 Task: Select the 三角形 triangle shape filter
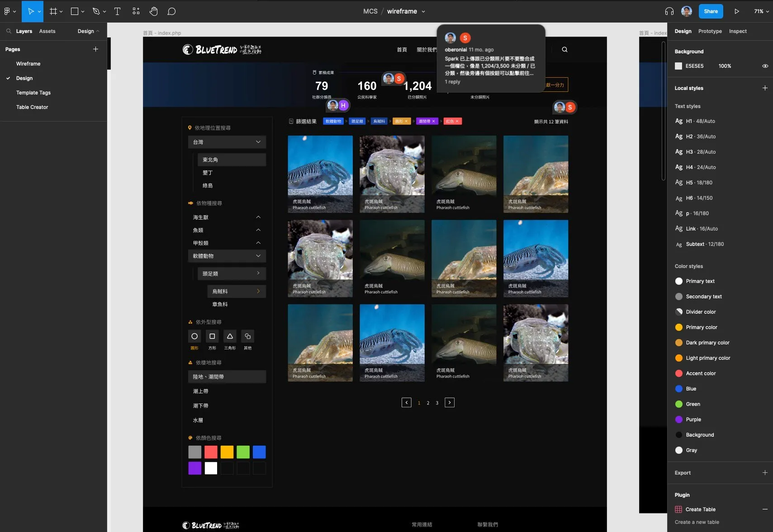(229, 336)
